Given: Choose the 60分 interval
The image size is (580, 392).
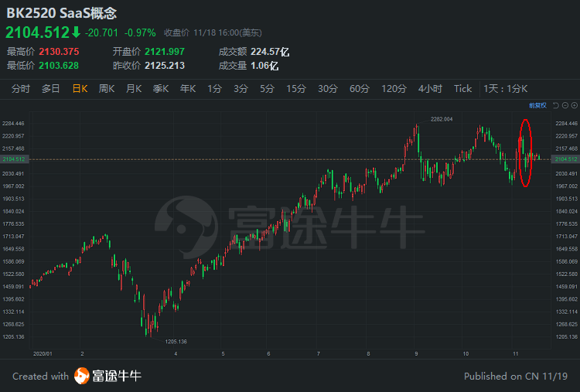Looking at the screenshot, I should pyautogui.click(x=359, y=89).
